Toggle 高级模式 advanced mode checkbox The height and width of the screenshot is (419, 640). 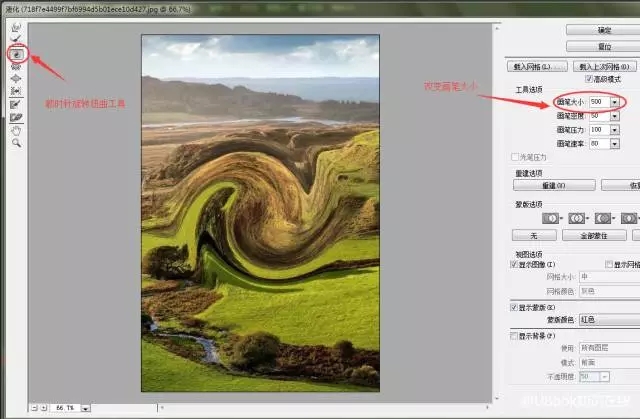click(589, 79)
